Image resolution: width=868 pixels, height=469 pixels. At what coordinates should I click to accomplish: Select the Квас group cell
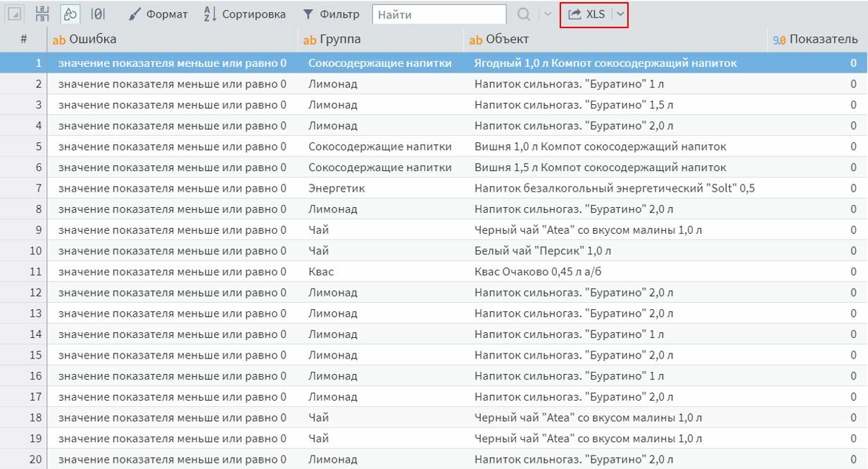coord(382,272)
